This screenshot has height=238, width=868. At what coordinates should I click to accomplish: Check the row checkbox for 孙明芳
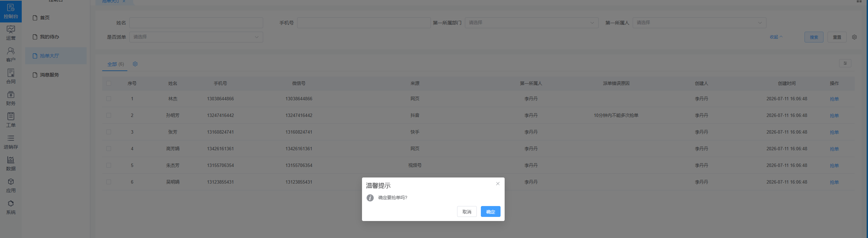pos(109,115)
